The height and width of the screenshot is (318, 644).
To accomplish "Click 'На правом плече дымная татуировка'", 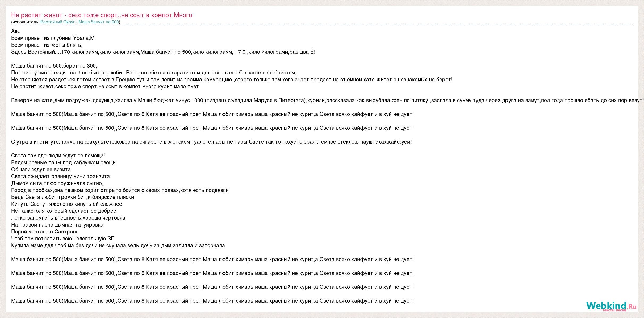I will point(57,225).
